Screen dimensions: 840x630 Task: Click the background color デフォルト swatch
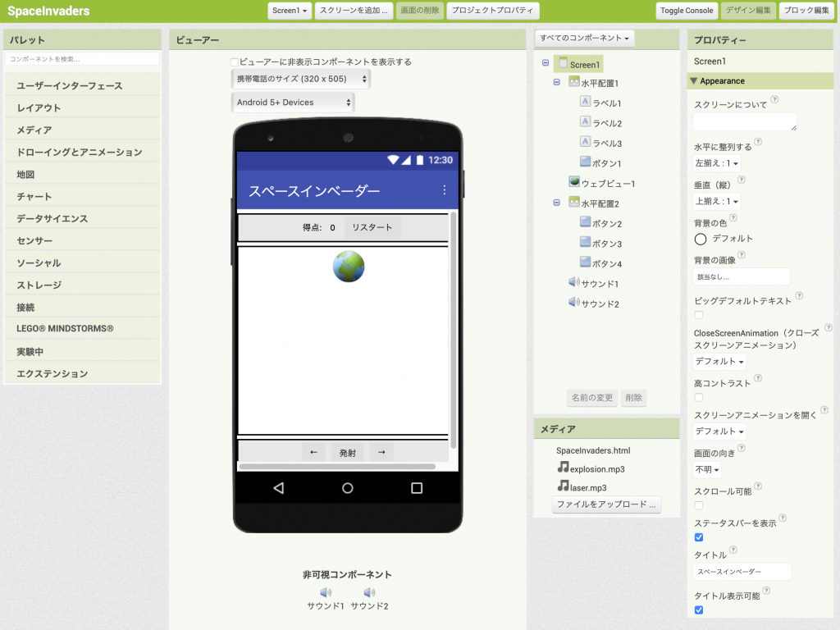tap(701, 239)
